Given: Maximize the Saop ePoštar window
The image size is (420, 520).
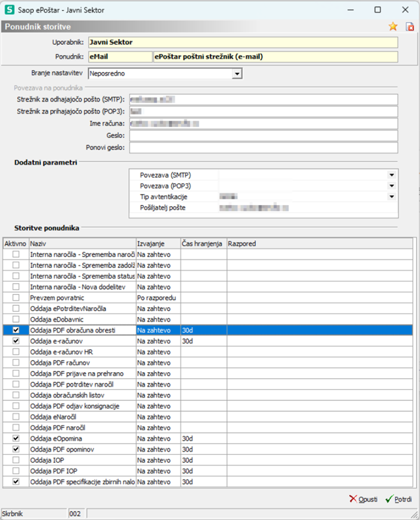Looking at the screenshot, I should click(378, 10).
